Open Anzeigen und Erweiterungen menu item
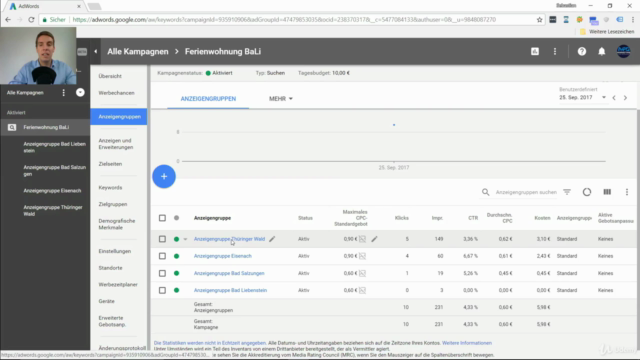640x360 pixels. 116,144
